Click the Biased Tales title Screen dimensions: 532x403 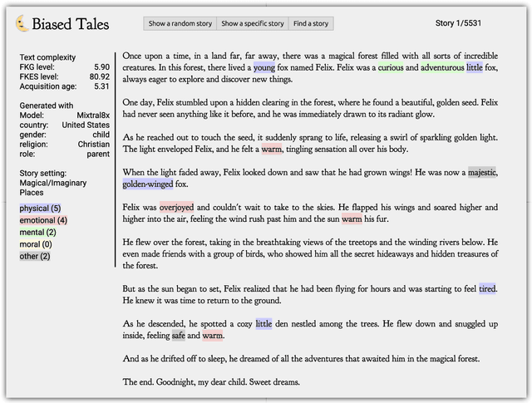pos(70,24)
